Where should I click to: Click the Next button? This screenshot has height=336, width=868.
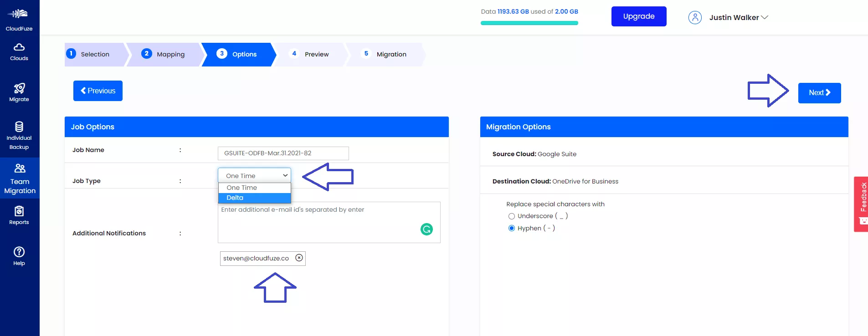[x=819, y=93]
